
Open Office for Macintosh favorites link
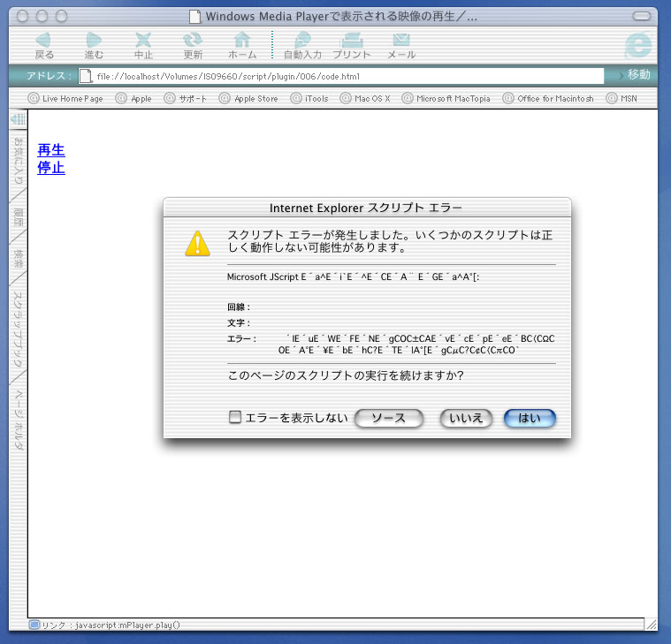point(548,98)
